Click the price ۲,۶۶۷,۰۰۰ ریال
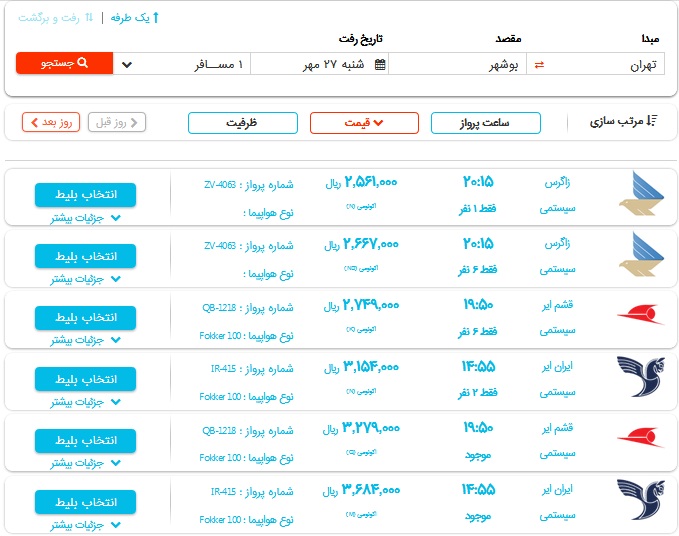Viewport: 679px width, 536px height. pyautogui.click(x=361, y=244)
